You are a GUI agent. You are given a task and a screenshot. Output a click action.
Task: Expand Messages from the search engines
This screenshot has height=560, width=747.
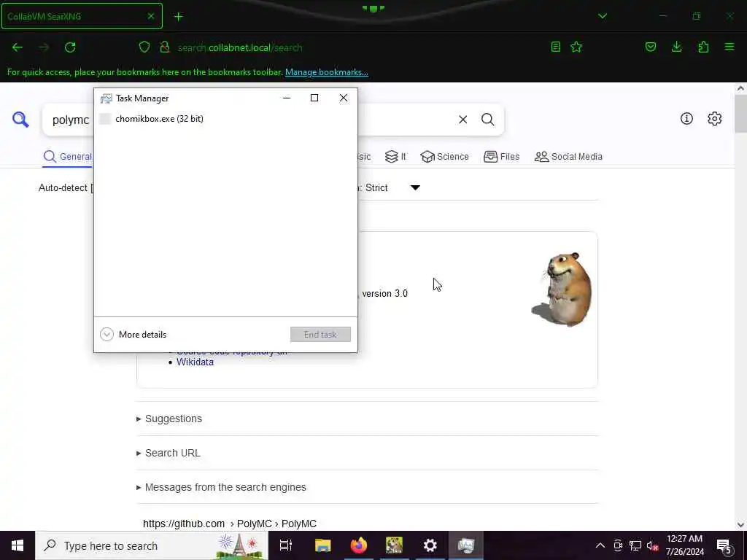221,487
